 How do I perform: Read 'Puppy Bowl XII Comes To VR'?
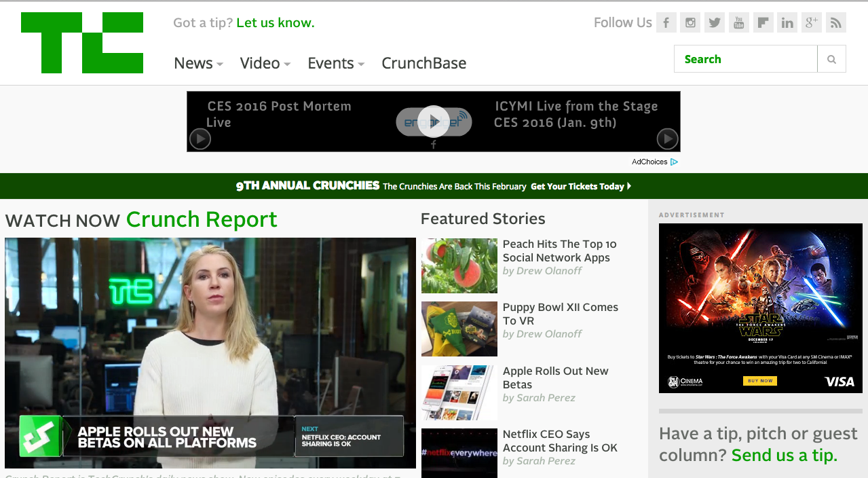[561, 314]
